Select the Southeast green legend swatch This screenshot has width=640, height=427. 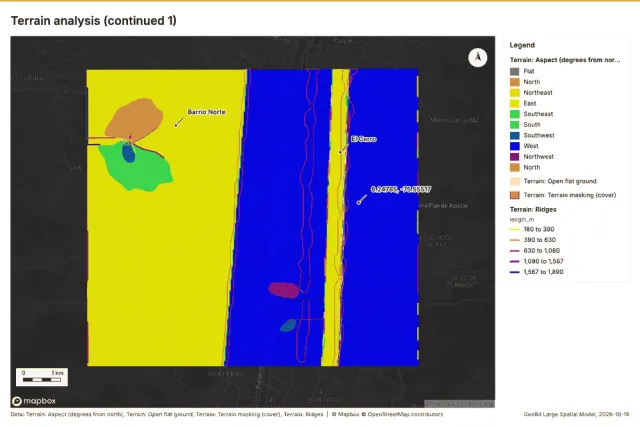tap(515, 114)
